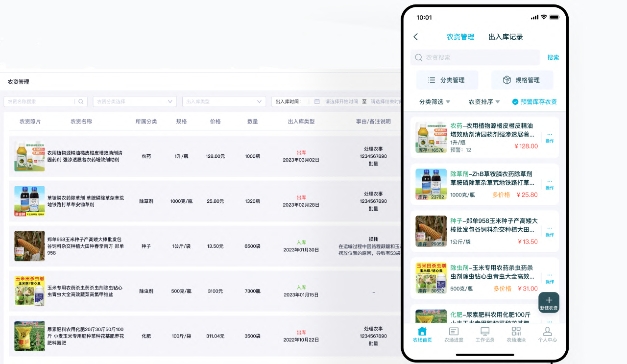Viewport: 627px width, 364px height.
Task: Tap the 规格管理 button
Action: click(522, 80)
